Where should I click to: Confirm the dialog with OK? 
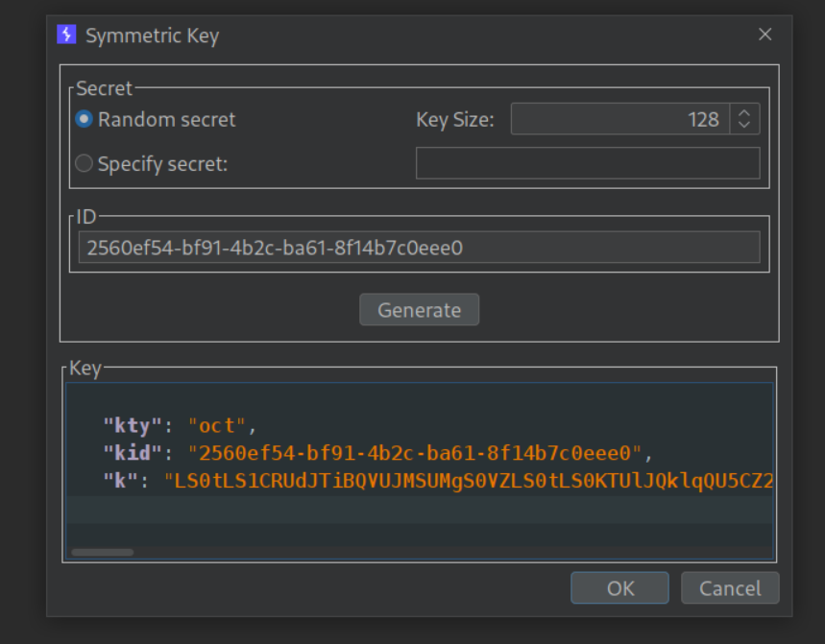point(619,588)
